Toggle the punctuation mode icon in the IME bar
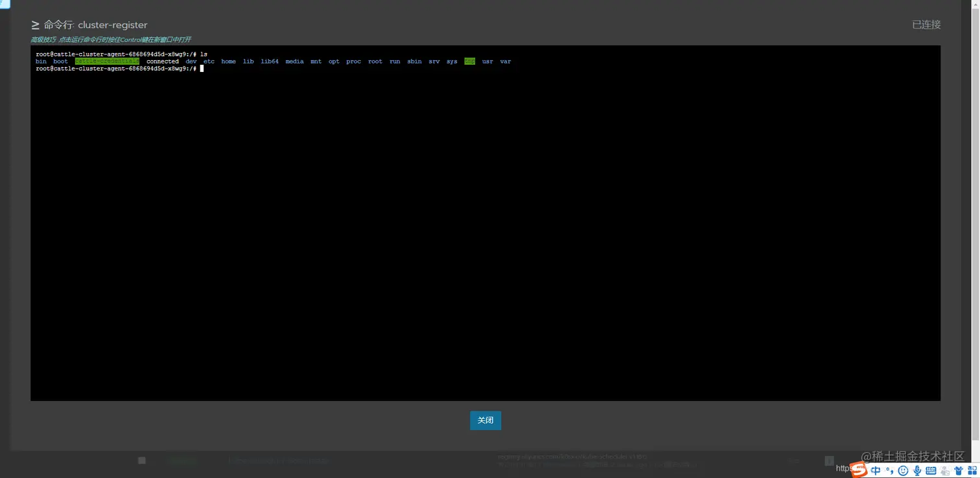 pos(890,471)
